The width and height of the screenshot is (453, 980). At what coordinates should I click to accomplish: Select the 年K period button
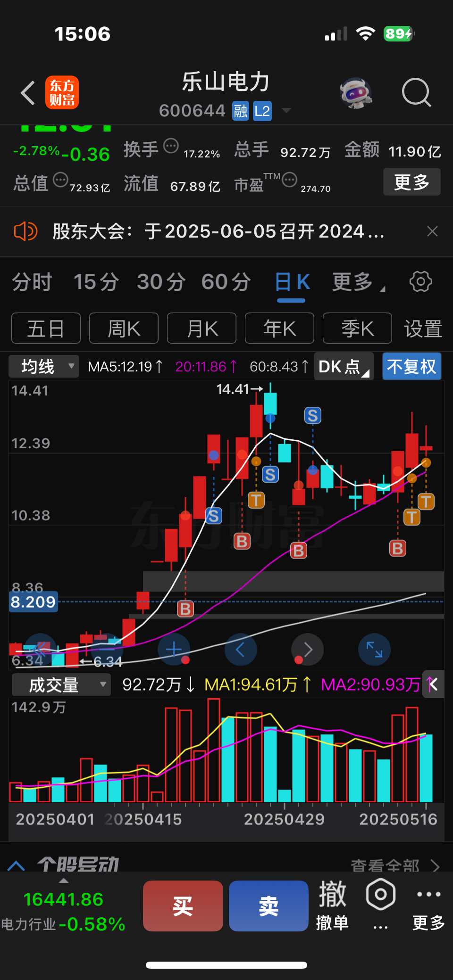(279, 328)
